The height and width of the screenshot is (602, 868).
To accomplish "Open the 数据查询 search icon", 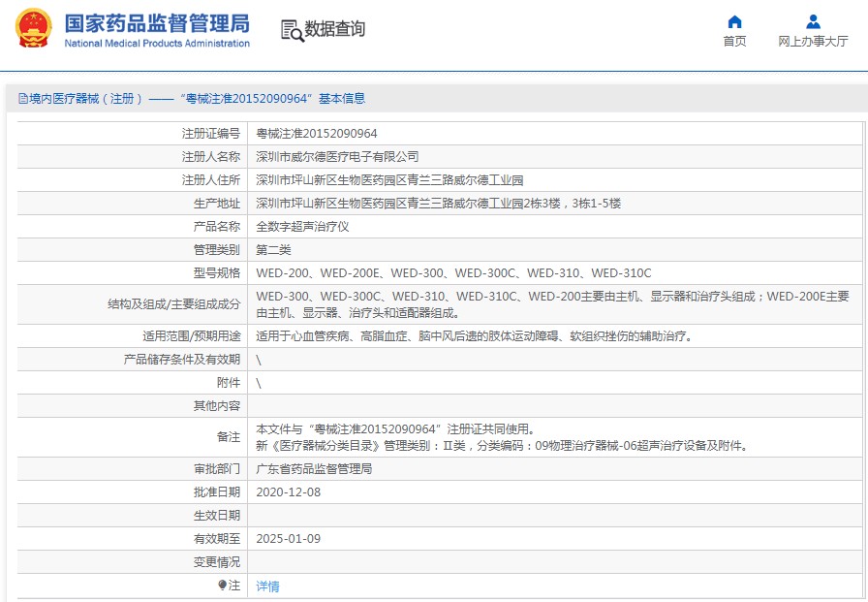I will 293,30.
